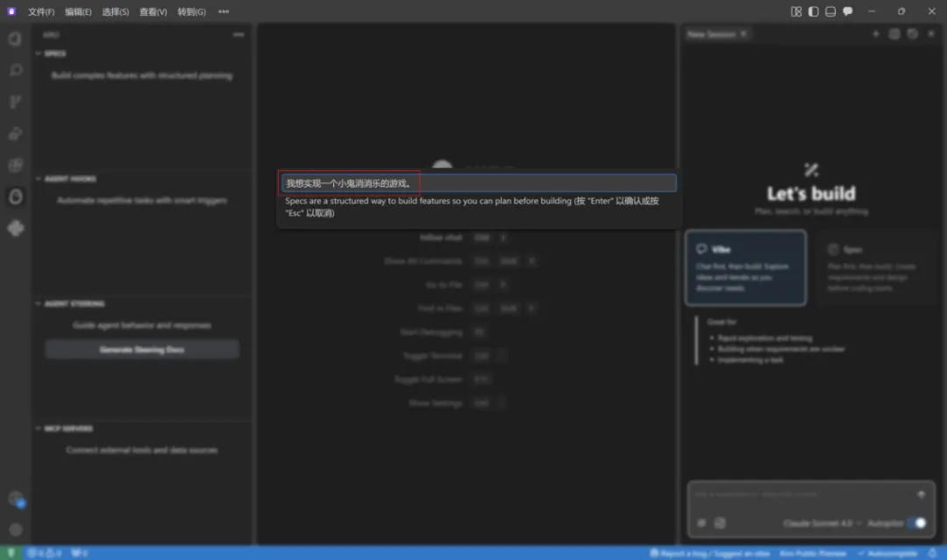The width and height of the screenshot is (947, 560).
Task: Open the Extensions view icon
Action: point(15,165)
